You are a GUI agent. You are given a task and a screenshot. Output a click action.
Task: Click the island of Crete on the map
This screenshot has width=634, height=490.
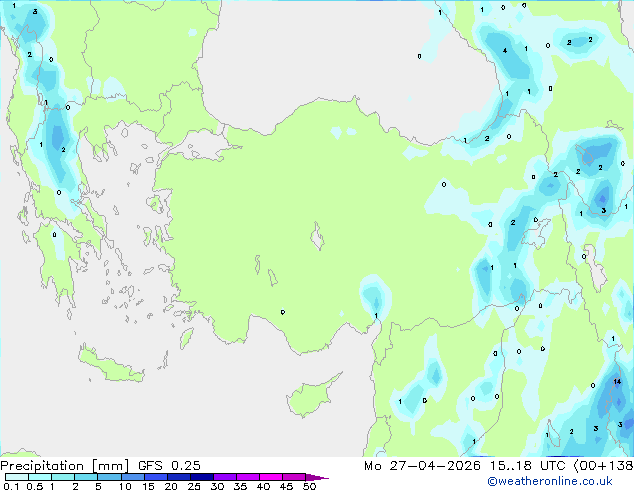coord(111,366)
